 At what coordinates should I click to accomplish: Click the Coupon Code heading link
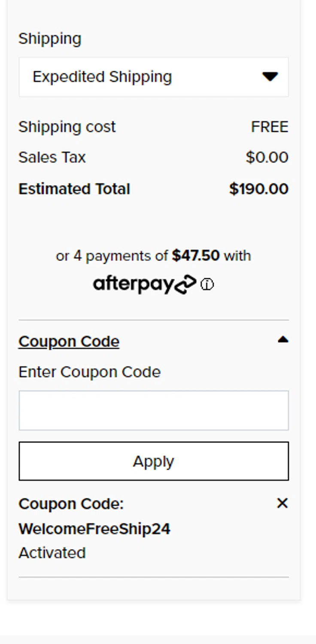point(69,342)
